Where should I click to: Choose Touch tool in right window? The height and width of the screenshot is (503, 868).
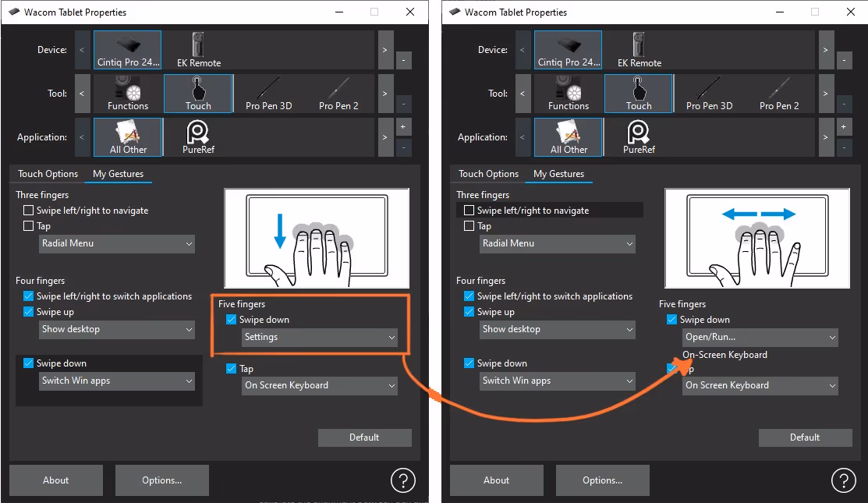639,94
